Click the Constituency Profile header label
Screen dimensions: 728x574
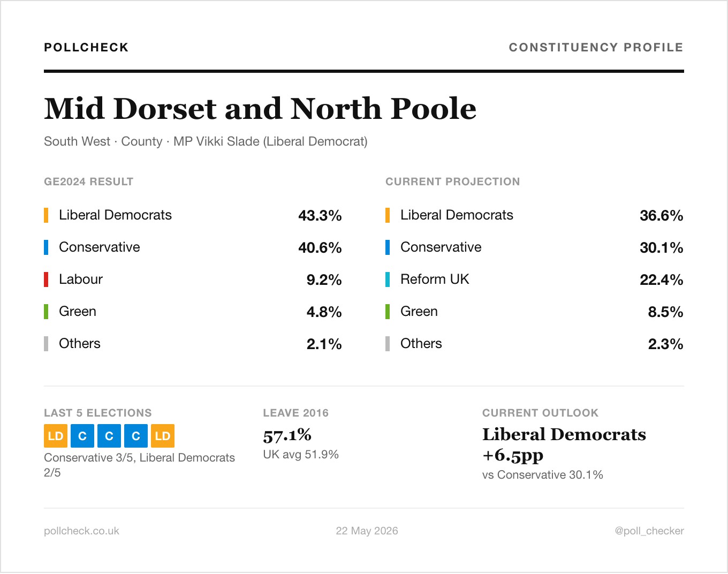596,47
